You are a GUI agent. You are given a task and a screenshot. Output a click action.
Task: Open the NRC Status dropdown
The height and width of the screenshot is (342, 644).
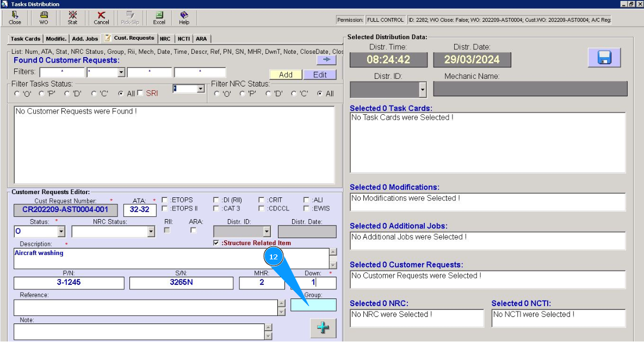coord(151,232)
